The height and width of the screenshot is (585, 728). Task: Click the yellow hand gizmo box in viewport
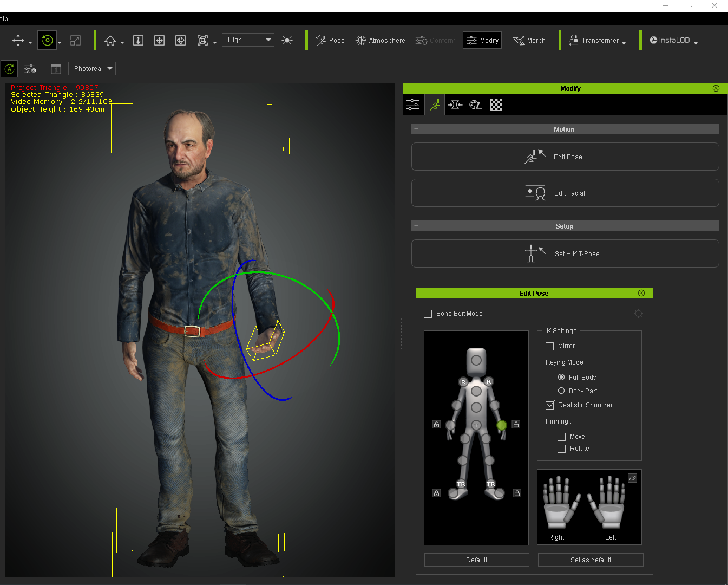265,341
